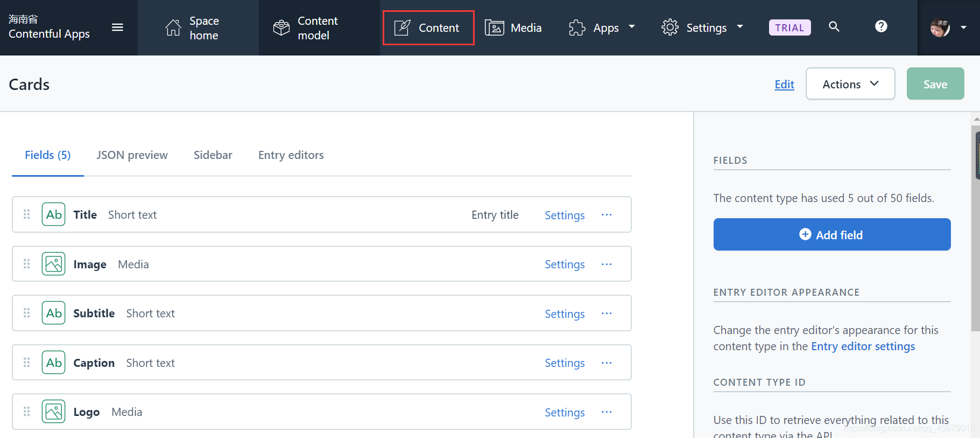Image resolution: width=980 pixels, height=438 pixels.
Task: Open more options for Image field
Action: [x=607, y=264]
